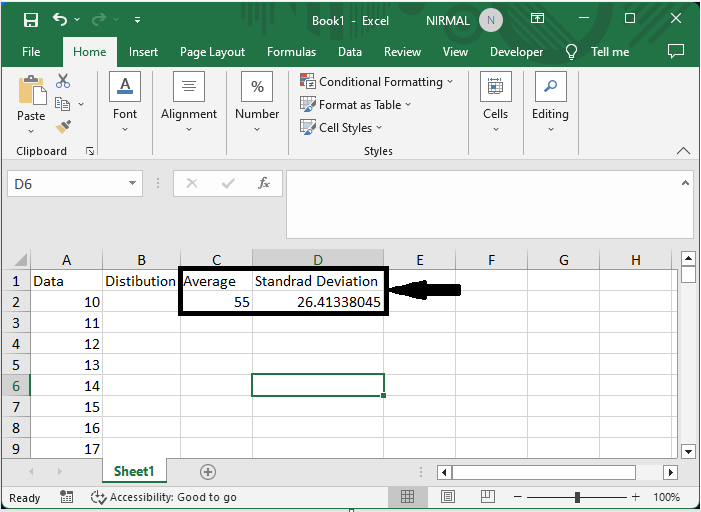Click the Insert Function fx icon
701x512 pixels.
[x=264, y=184]
